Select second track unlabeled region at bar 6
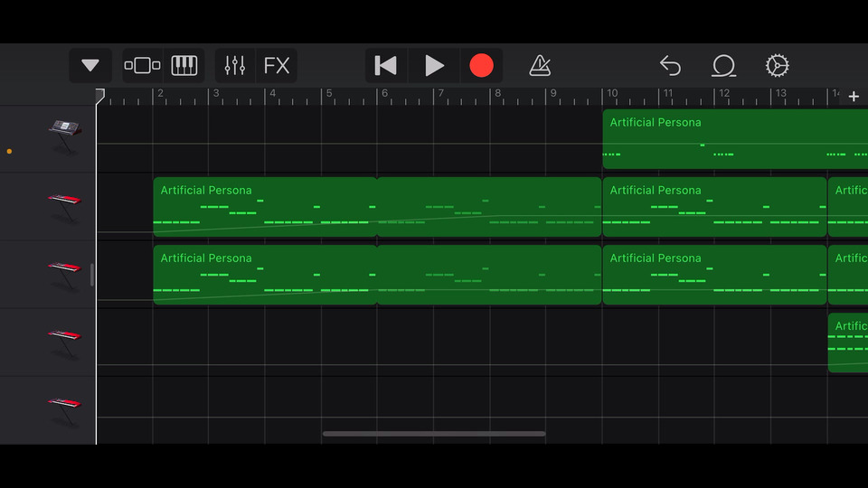 [489, 207]
